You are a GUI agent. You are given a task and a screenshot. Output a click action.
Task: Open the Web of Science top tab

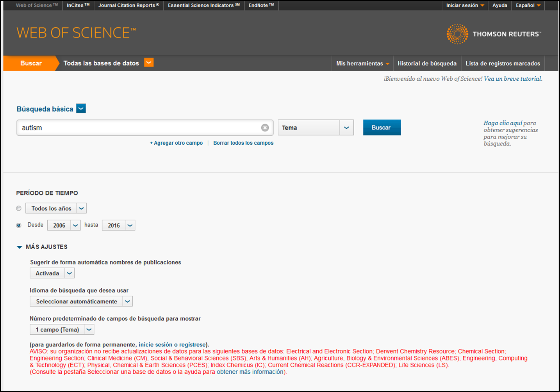37,5
